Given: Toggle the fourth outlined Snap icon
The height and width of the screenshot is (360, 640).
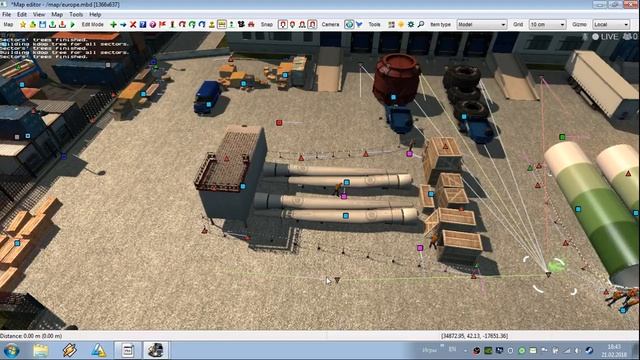Looking at the screenshot, I should coord(312,25).
